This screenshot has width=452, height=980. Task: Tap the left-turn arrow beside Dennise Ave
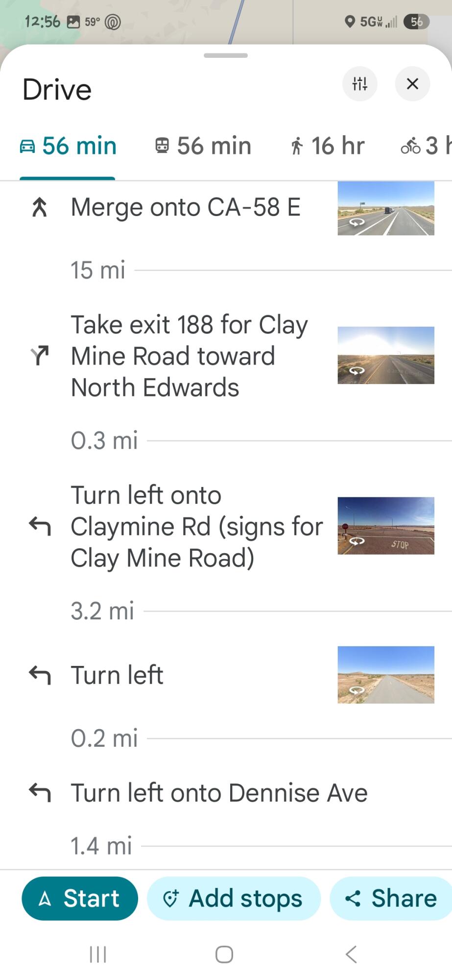pos(40,792)
